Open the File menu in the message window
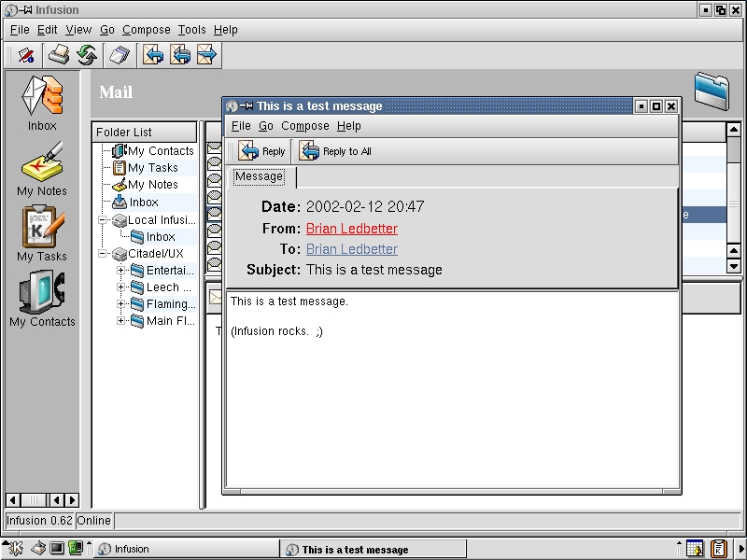 coord(241,126)
